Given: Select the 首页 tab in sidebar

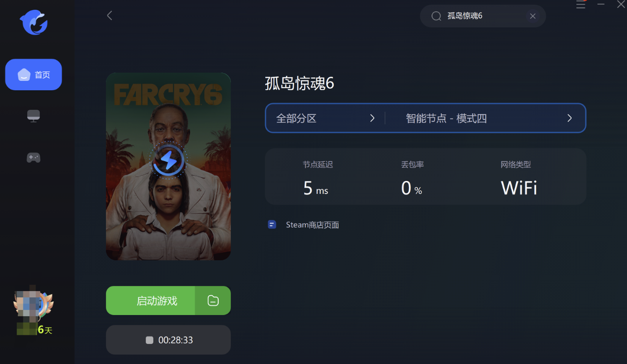Looking at the screenshot, I should 33,75.
